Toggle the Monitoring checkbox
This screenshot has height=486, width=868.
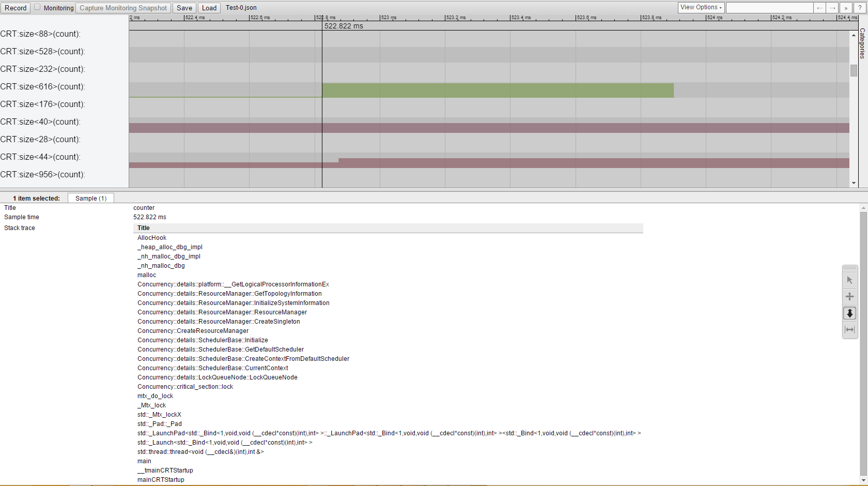click(37, 7)
